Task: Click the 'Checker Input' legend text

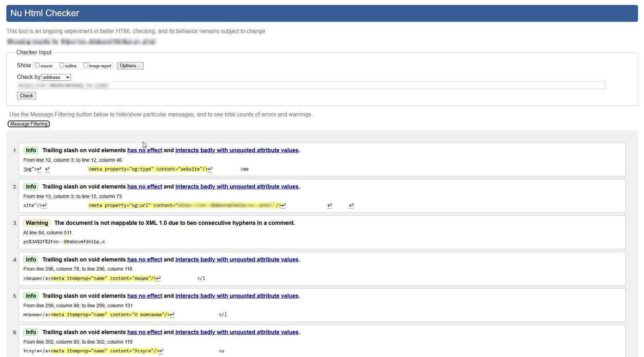Action: (34, 52)
